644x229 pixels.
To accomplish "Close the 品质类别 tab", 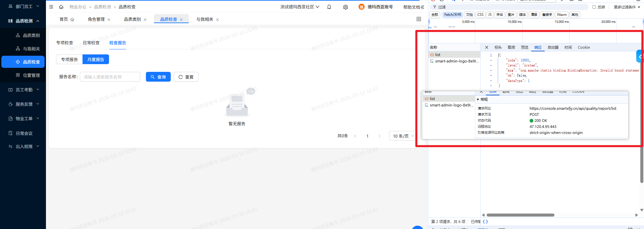I will point(145,20).
